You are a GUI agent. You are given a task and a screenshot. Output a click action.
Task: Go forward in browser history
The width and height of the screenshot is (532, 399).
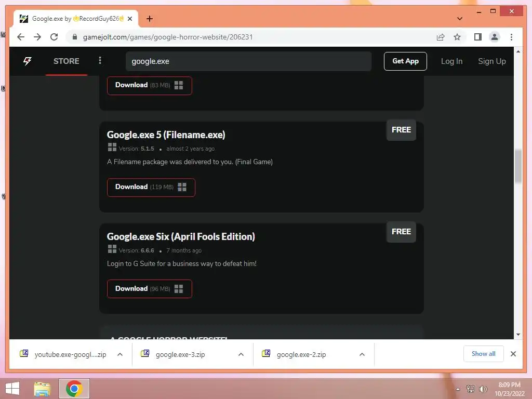click(37, 37)
